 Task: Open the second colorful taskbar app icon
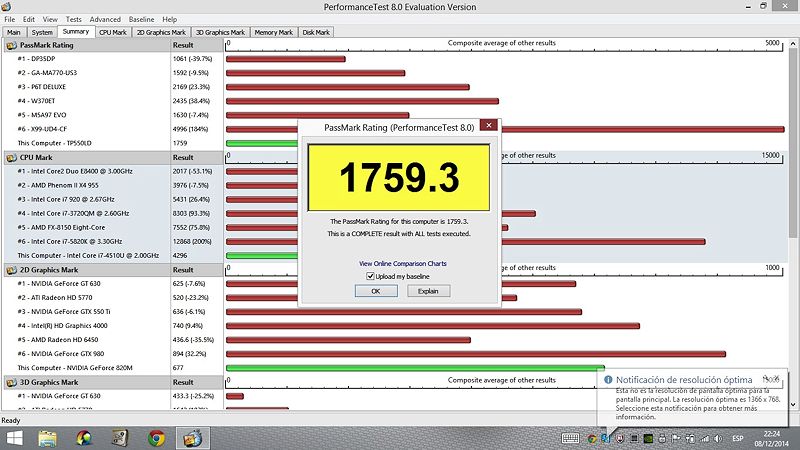84,438
